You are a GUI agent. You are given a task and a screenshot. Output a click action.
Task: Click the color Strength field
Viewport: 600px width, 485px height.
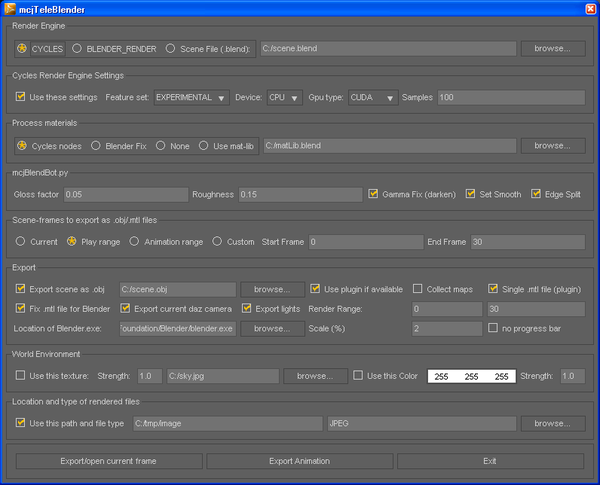pos(573,376)
